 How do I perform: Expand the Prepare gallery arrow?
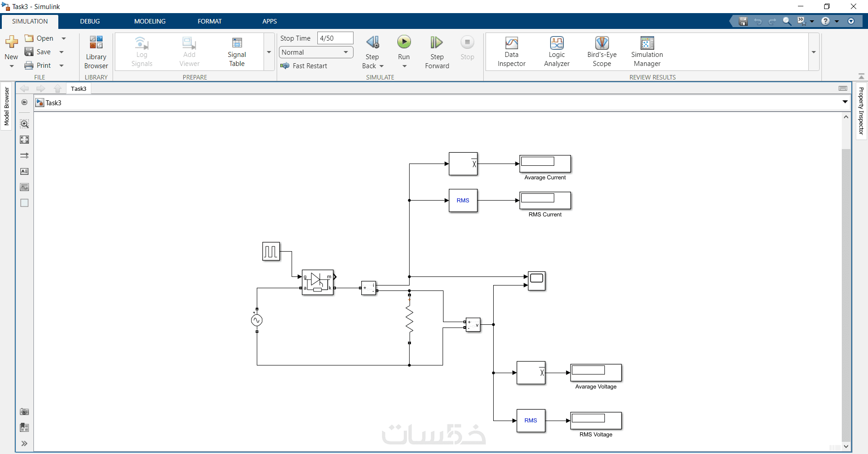click(269, 52)
